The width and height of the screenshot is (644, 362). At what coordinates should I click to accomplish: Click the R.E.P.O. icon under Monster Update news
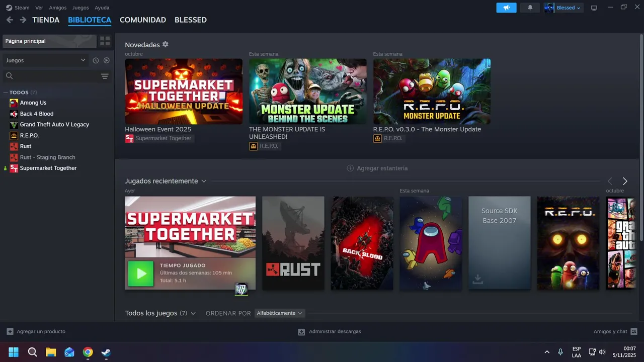tap(377, 138)
